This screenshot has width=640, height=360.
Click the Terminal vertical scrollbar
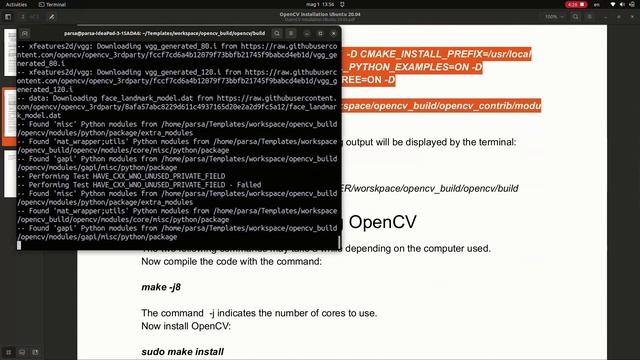[x=339, y=242]
